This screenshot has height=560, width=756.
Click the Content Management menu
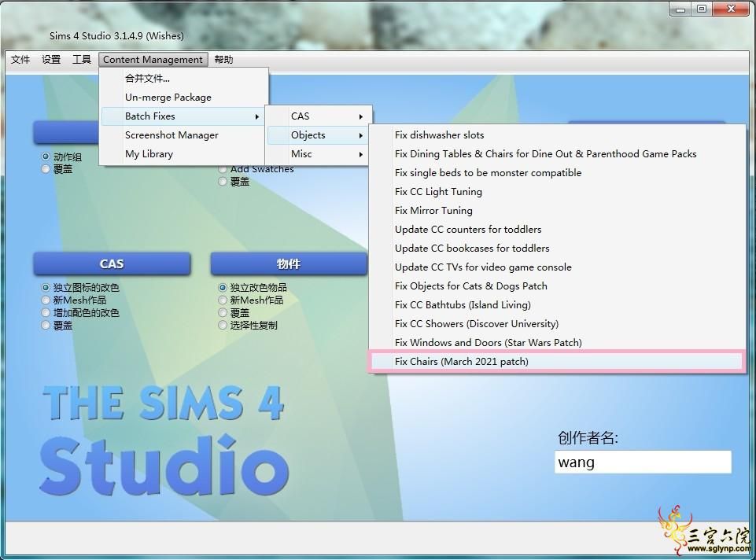[x=153, y=60]
